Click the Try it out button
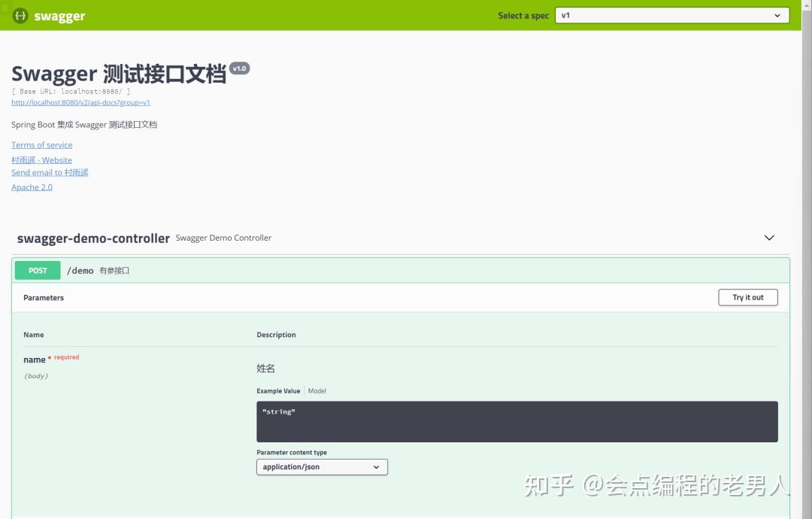The height and width of the screenshot is (519, 812). point(747,297)
